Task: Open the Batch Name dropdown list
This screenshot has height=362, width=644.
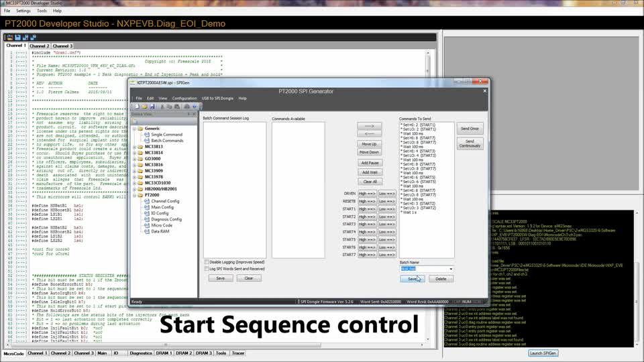Action: pyautogui.click(x=451, y=269)
